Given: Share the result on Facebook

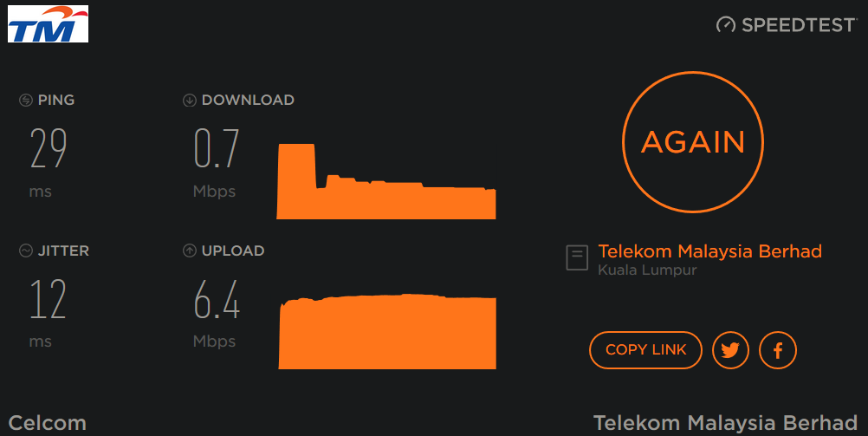Looking at the screenshot, I should [777, 350].
